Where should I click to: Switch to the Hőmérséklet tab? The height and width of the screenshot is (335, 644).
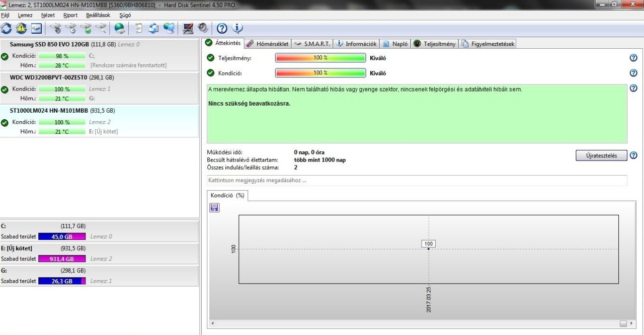pyautogui.click(x=268, y=44)
